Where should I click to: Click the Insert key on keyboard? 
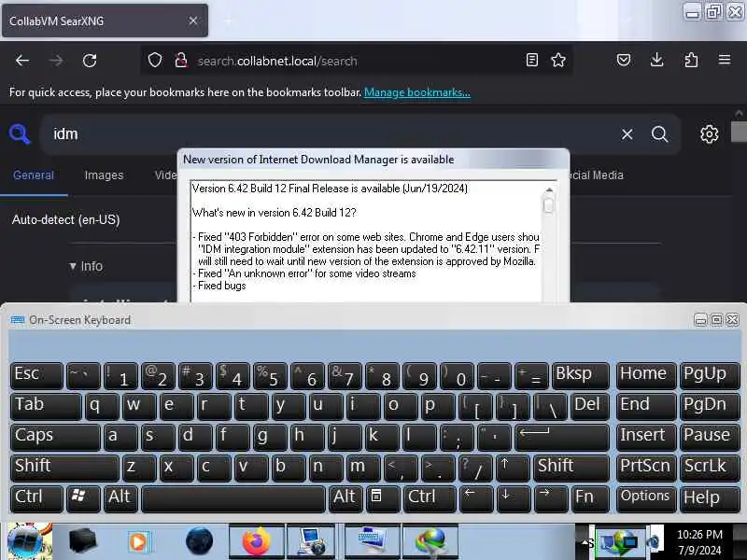646,437
